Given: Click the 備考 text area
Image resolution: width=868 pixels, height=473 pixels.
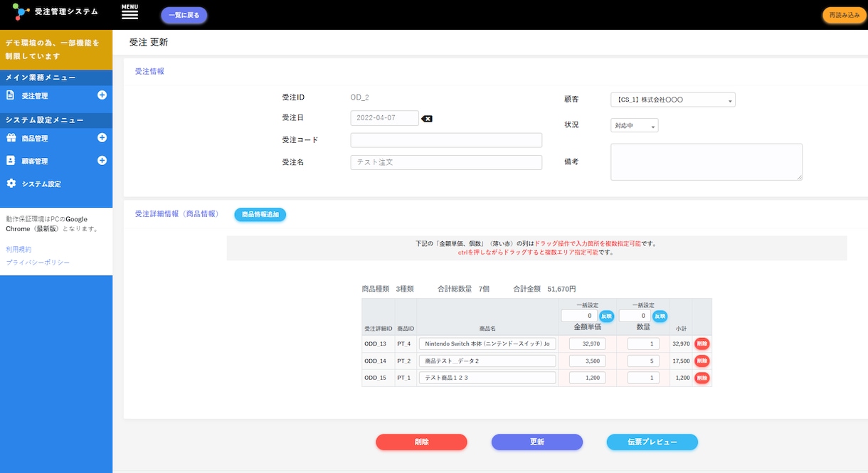Looking at the screenshot, I should (x=706, y=162).
